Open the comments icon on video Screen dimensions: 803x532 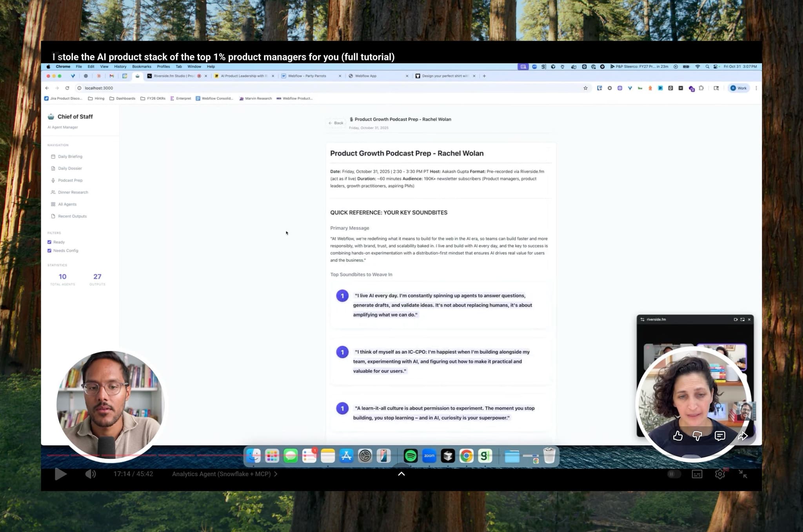point(719,436)
